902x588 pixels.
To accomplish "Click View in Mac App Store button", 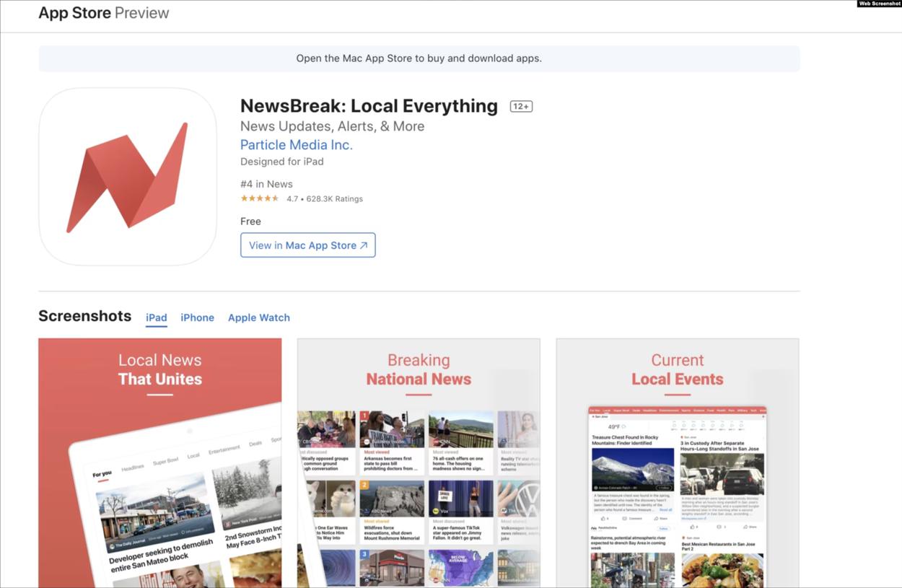I will 308,245.
